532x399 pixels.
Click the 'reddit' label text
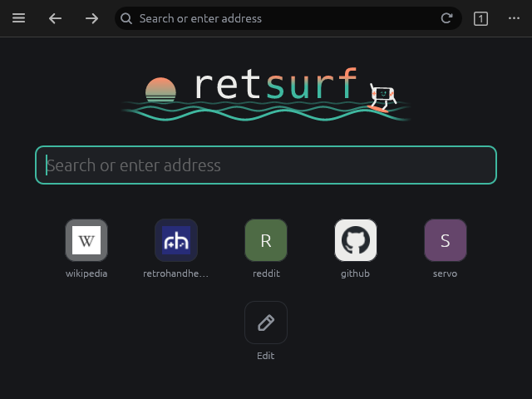click(266, 273)
